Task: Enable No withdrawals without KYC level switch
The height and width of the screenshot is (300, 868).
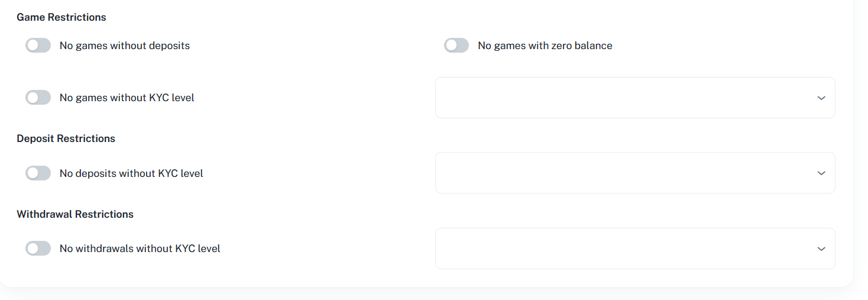Action: pos(38,249)
